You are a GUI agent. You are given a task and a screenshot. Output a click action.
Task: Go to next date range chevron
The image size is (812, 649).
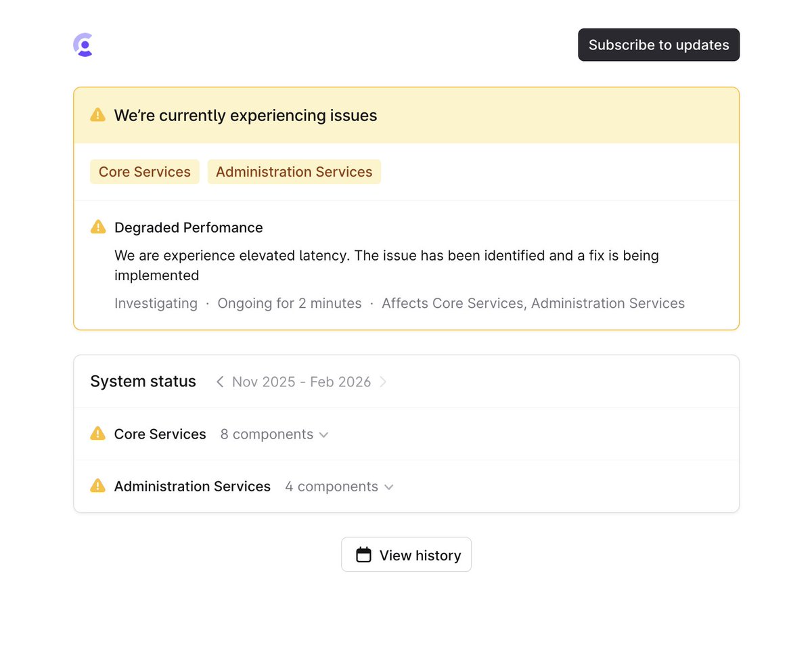(x=383, y=382)
